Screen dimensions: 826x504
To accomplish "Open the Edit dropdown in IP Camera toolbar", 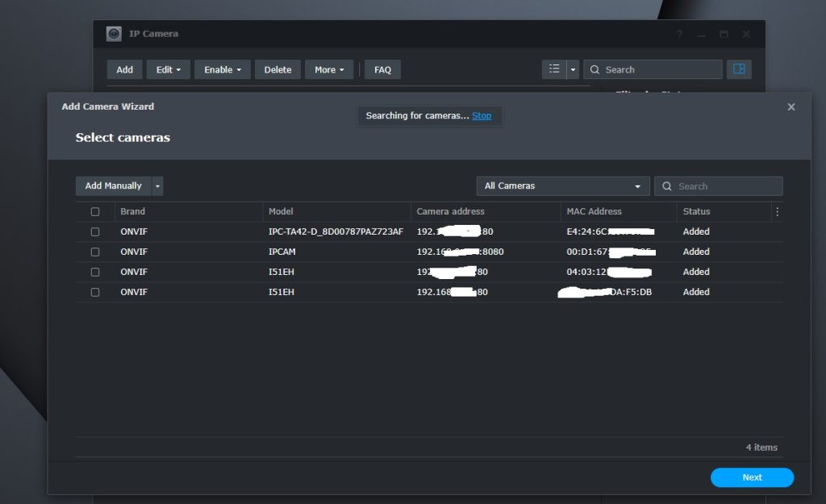I will [168, 69].
